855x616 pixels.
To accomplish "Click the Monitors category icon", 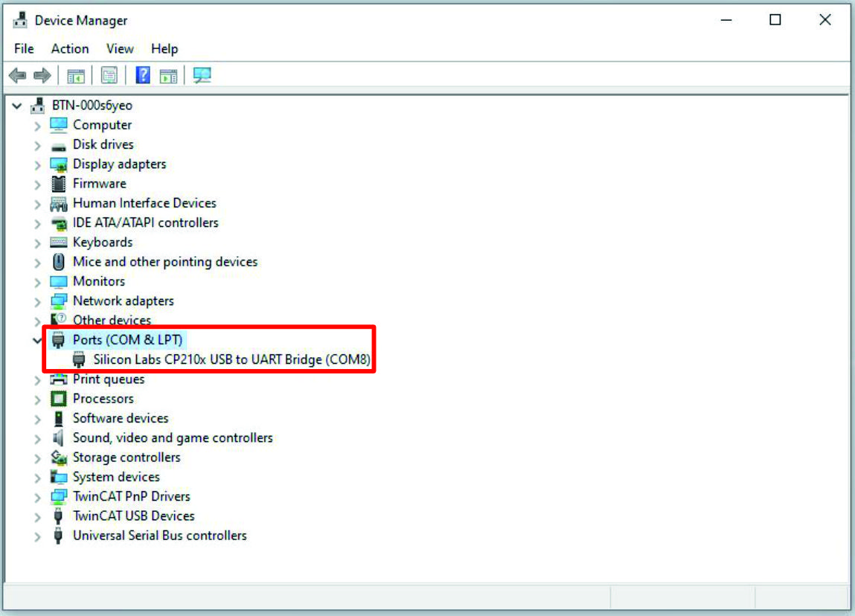I will pos(58,281).
